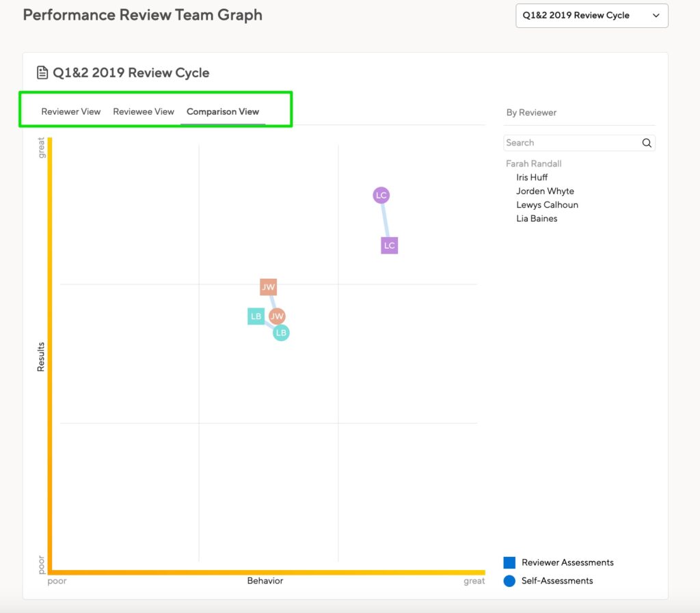Screen dimensions: 700x613
Task: Click the blue circle Self-Assessments legend swatch
Action: 509,581
